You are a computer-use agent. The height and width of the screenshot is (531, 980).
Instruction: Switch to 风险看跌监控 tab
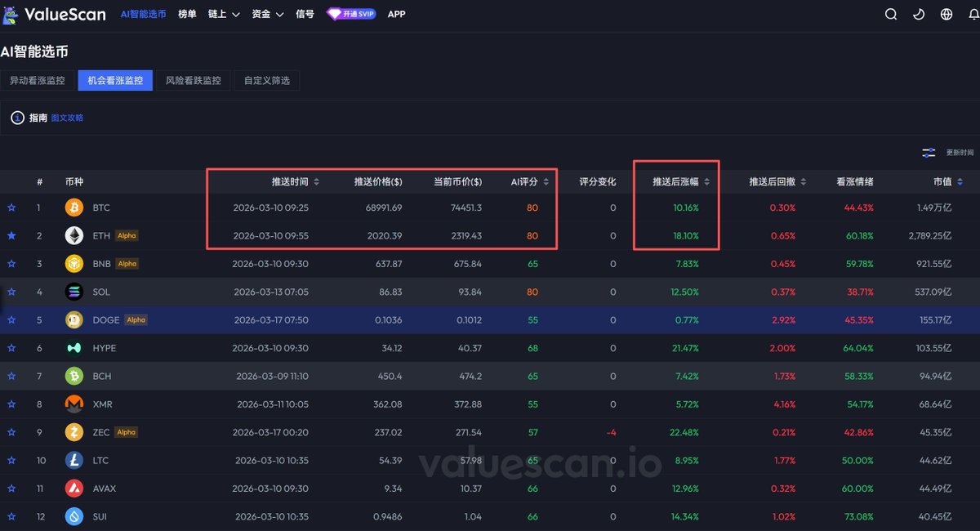pos(194,81)
